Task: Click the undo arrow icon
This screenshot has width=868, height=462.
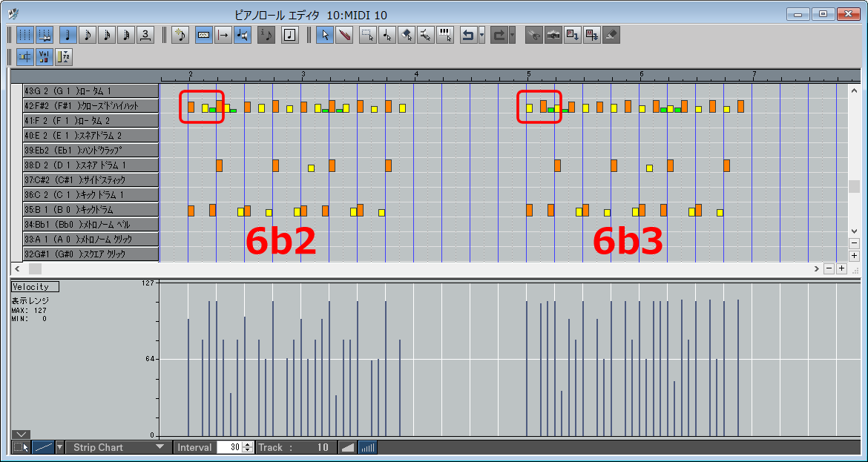Action: point(467,35)
